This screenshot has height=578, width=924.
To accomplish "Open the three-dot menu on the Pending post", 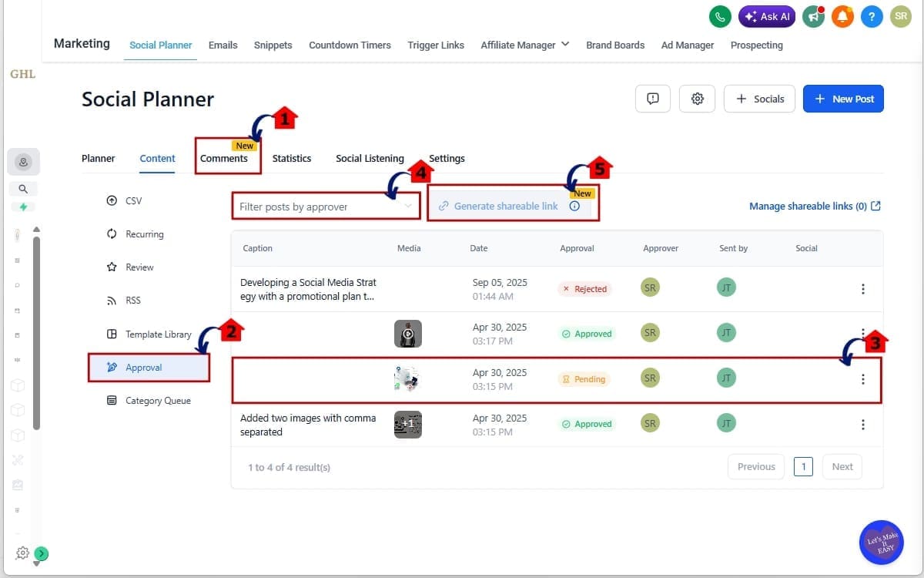I will (863, 378).
